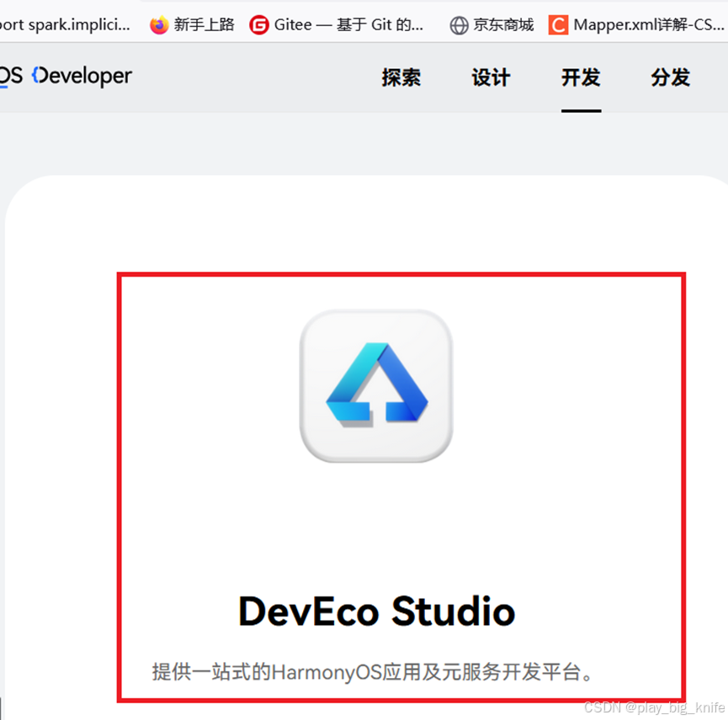
Task: Open the 新手上路 Firefox bookmark
Action: click(x=192, y=24)
